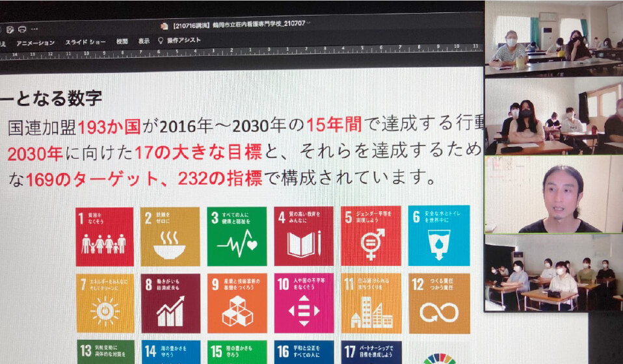Select the top classroom video thumbnail
The image size is (623, 364).
click(553, 39)
